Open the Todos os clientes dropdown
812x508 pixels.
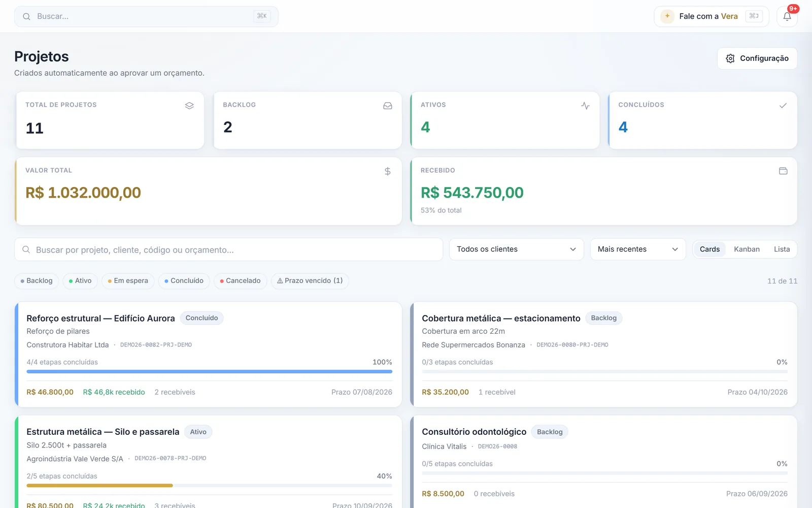point(517,249)
